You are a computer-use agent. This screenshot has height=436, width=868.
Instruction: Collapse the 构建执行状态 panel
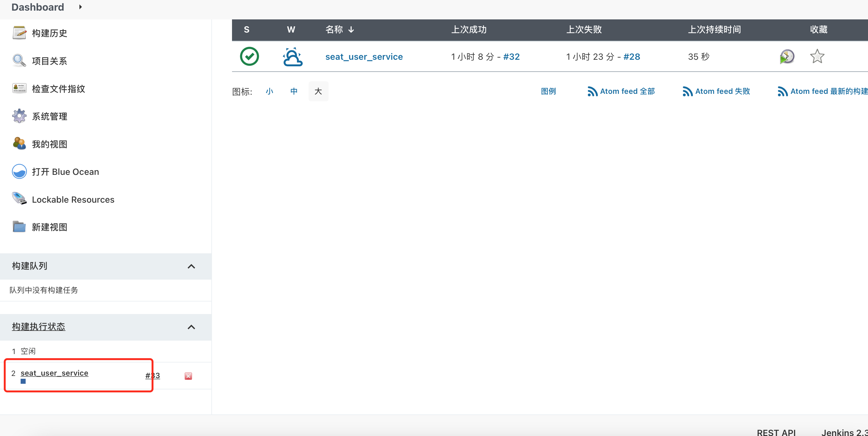[191, 327]
